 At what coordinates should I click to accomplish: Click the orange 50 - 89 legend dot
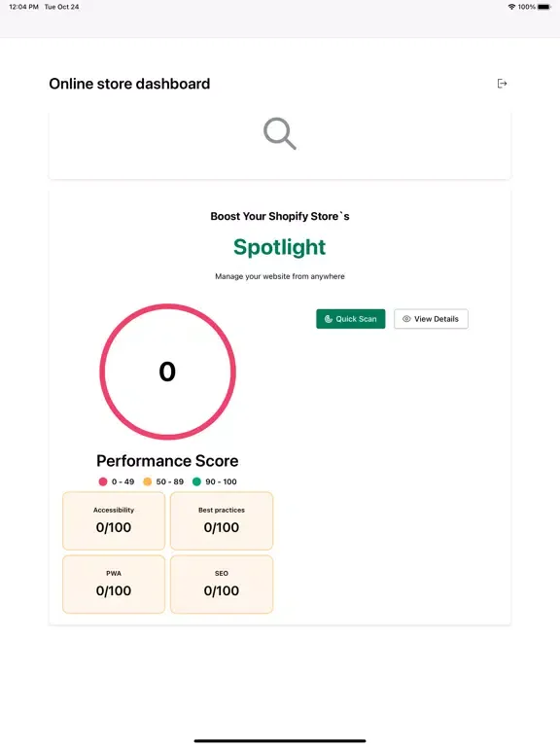click(148, 481)
